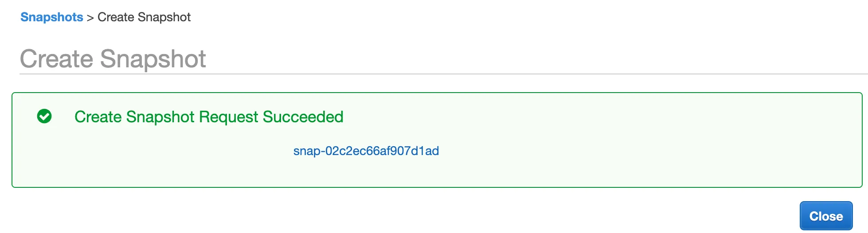Viewport: 868px width, 233px height.
Task: Go back to Snapshots via breadcrumb
Action: [x=51, y=17]
